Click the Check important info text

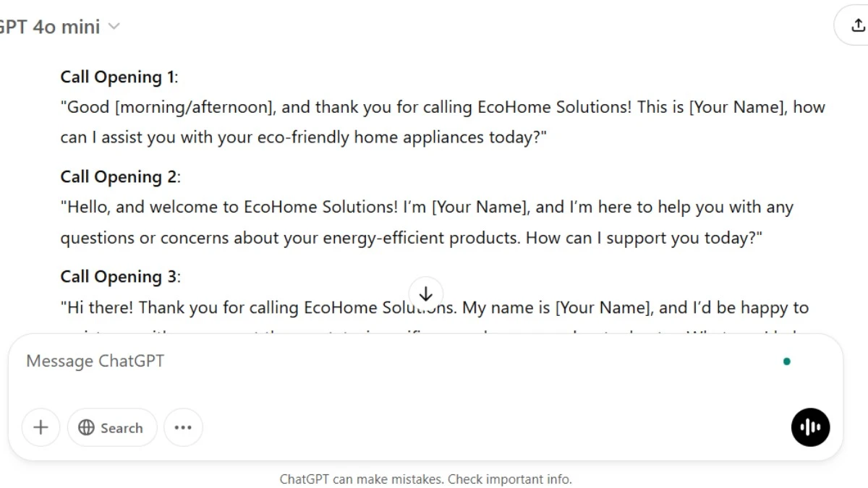point(511,479)
